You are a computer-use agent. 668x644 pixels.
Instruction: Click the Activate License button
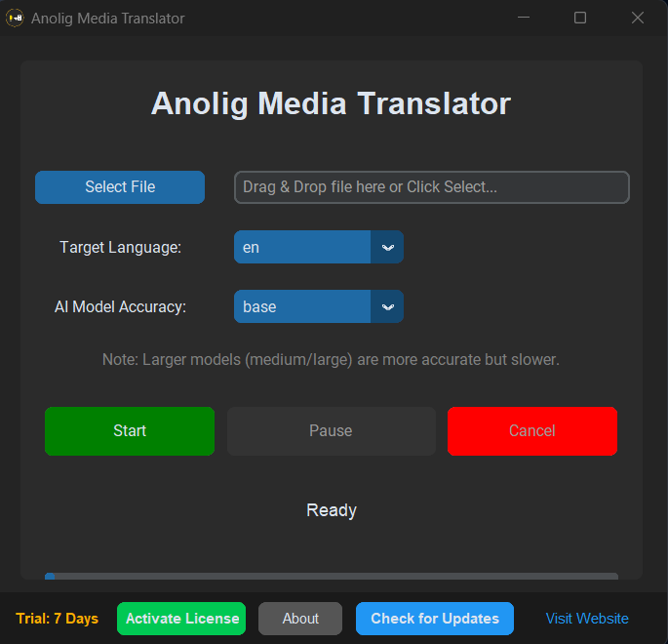click(181, 619)
